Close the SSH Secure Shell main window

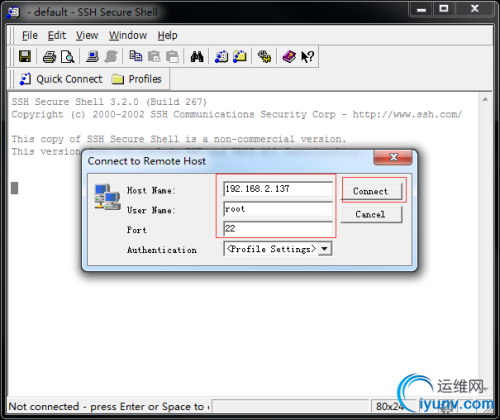coord(474,9)
